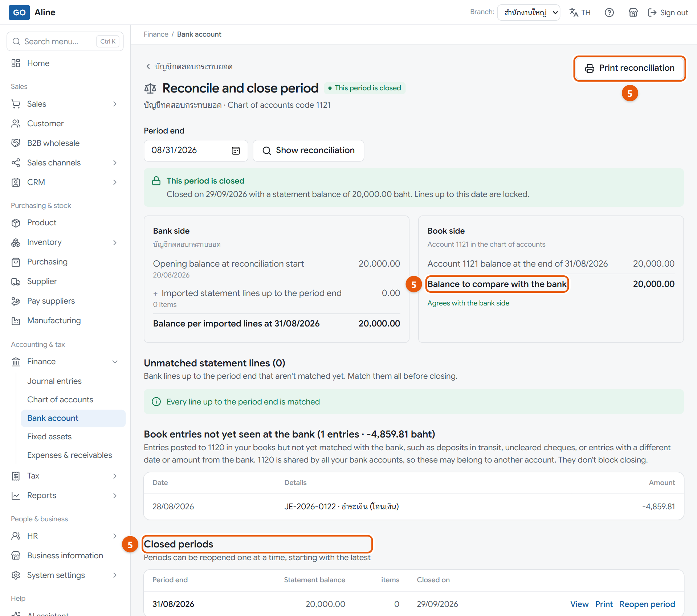Image resolution: width=697 pixels, height=616 pixels.
Task: Expand the Inventory submenu
Action: (x=115, y=242)
